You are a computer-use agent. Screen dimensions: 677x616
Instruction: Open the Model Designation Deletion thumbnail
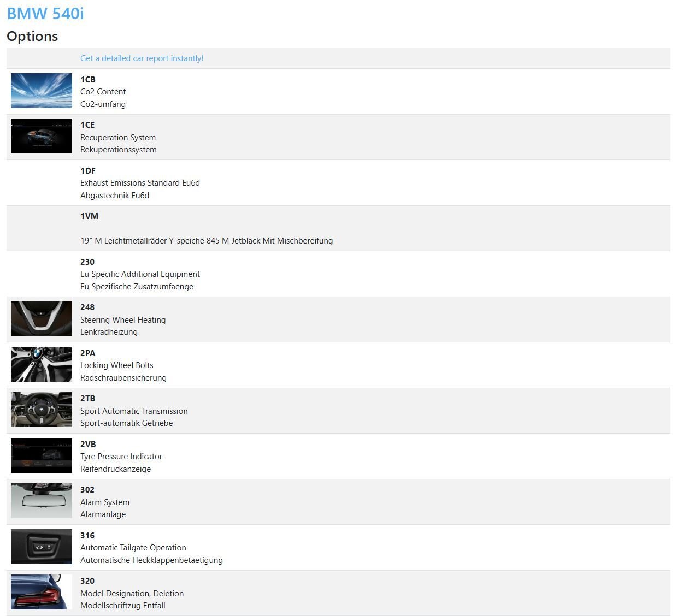[42, 592]
